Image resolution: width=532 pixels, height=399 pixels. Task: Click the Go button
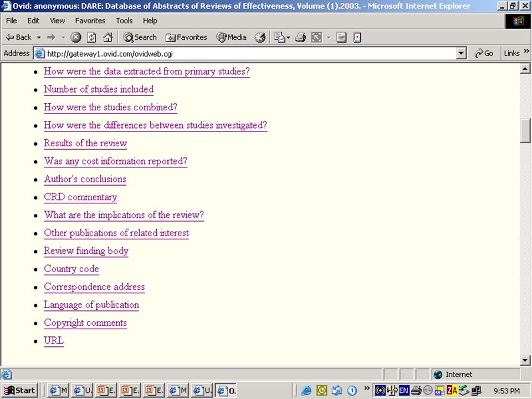[x=484, y=53]
